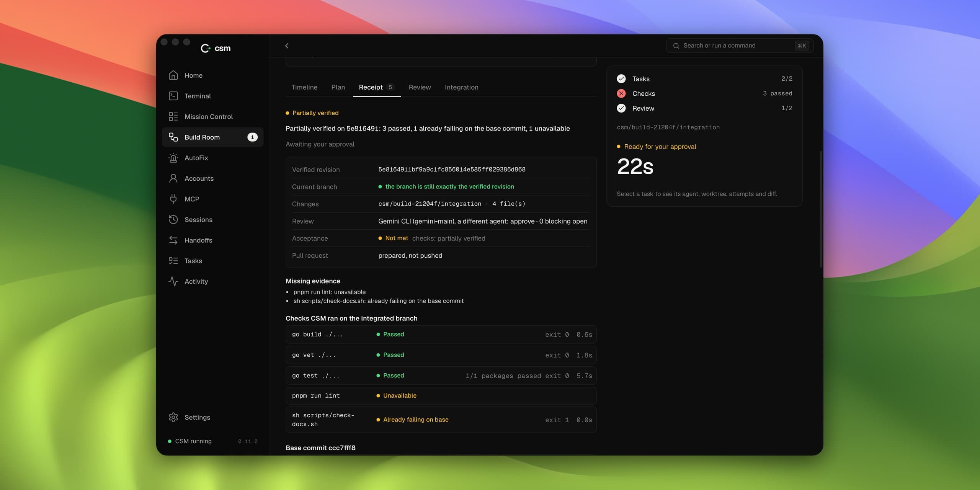The height and width of the screenshot is (490, 980).
Task: Click the Review 1/2 checkmark icon
Action: point(621,108)
